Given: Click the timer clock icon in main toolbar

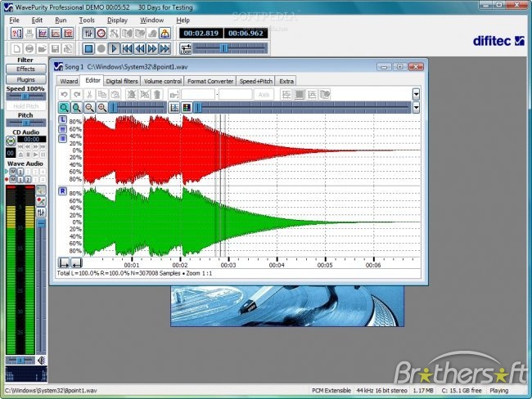Looking at the screenshot, I should (x=101, y=34).
